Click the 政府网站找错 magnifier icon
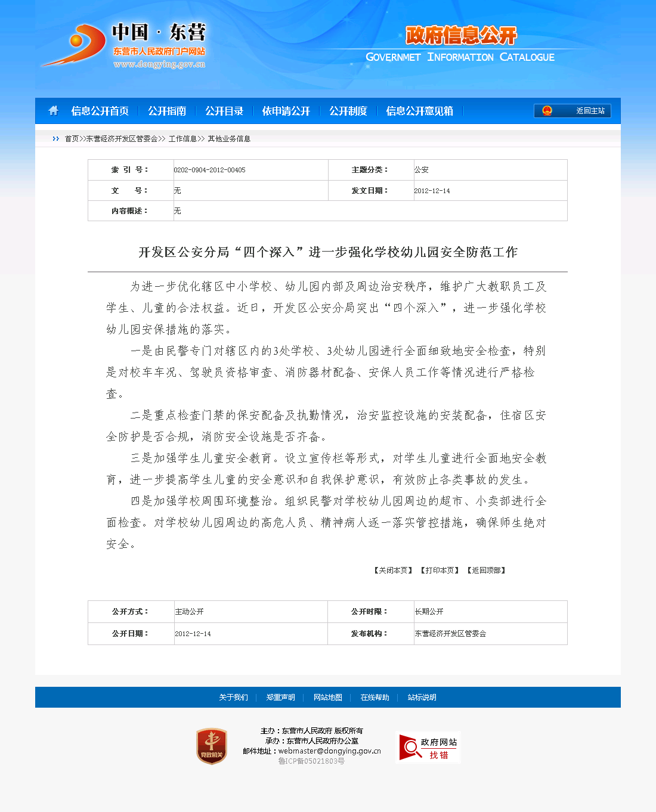 (410, 748)
